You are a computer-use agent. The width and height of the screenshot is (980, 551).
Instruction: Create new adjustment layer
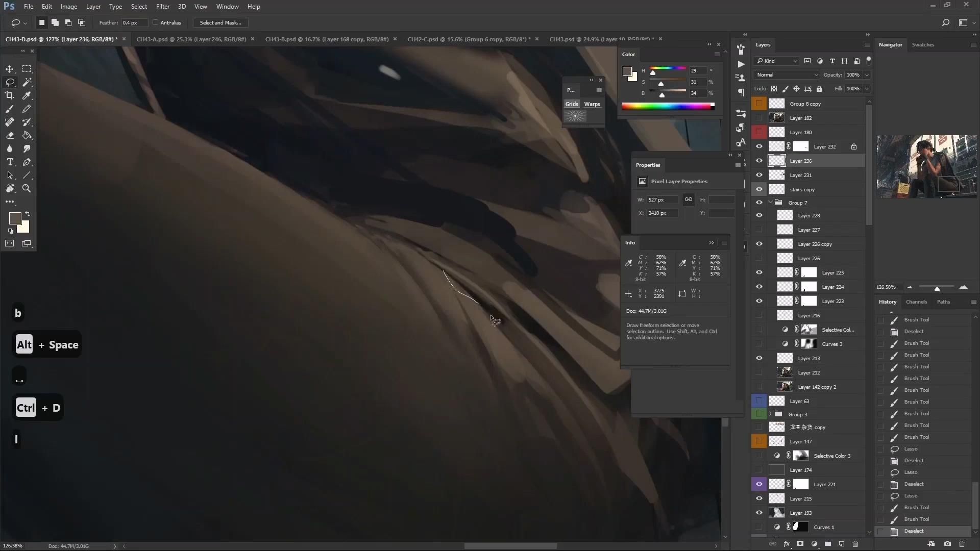pos(814,544)
